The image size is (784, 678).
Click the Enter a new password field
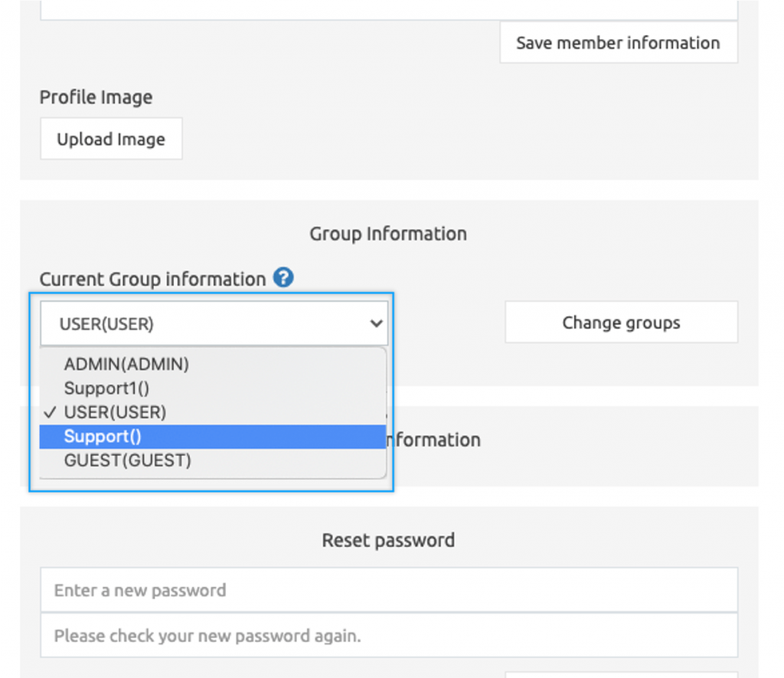tap(388, 590)
